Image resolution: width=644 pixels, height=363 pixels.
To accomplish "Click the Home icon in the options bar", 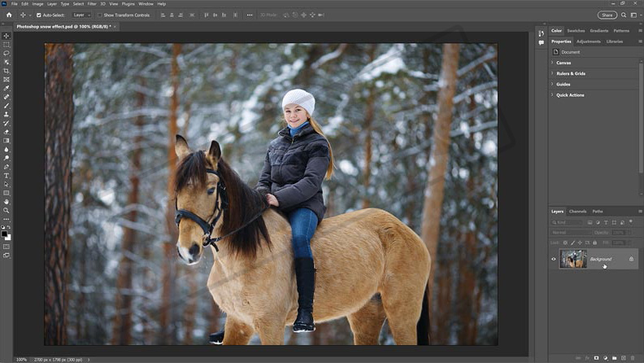I will [9, 15].
